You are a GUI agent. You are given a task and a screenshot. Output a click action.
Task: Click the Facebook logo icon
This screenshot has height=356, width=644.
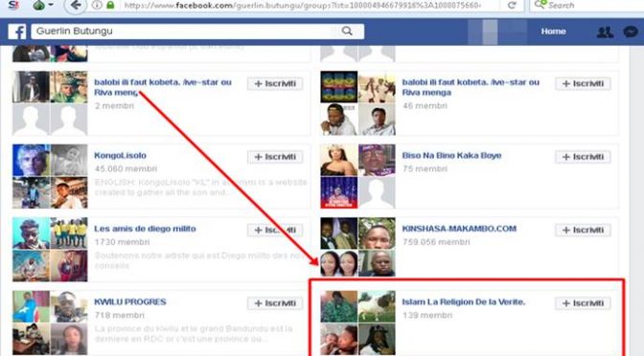pyautogui.click(x=17, y=32)
